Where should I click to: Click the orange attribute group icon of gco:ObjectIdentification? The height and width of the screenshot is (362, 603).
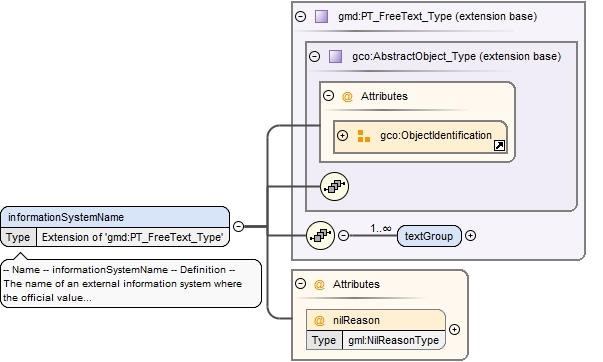coord(363,136)
